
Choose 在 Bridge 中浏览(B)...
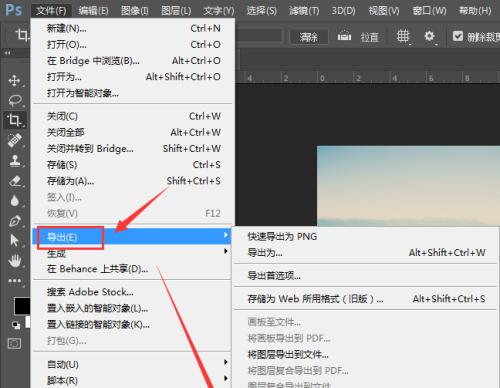[133, 61]
